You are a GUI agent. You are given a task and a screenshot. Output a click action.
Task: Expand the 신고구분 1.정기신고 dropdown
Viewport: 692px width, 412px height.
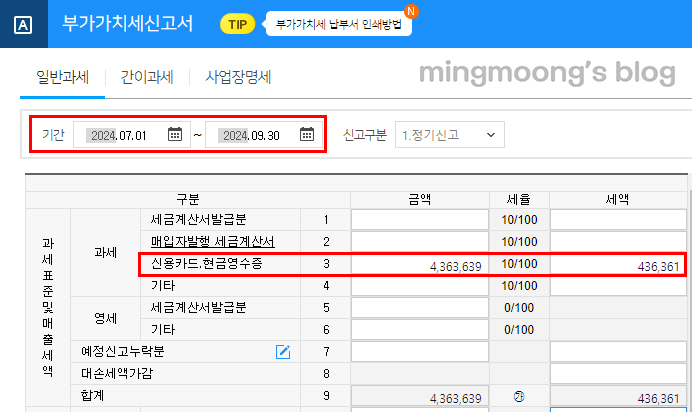tap(450, 135)
